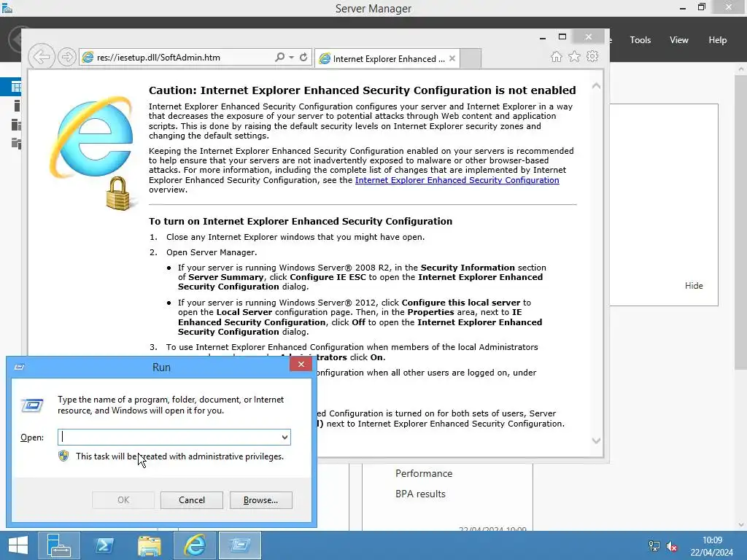Screen dimensions: 747x560
Task: Select Dashboard icon in Server Manager sidebar
Action: coord(16,87)
